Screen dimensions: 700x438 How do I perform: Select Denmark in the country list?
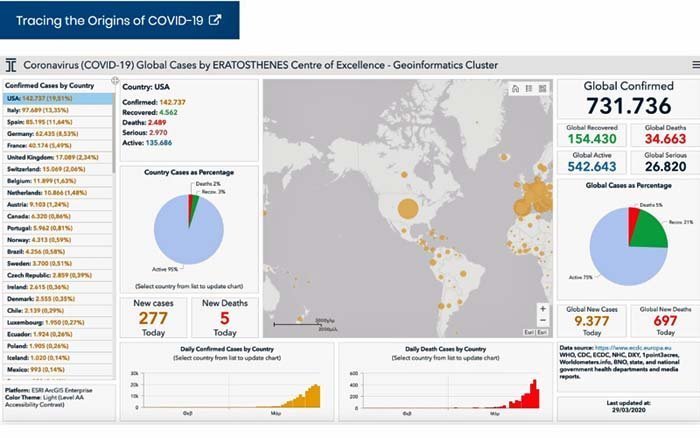tap(58, 299)
